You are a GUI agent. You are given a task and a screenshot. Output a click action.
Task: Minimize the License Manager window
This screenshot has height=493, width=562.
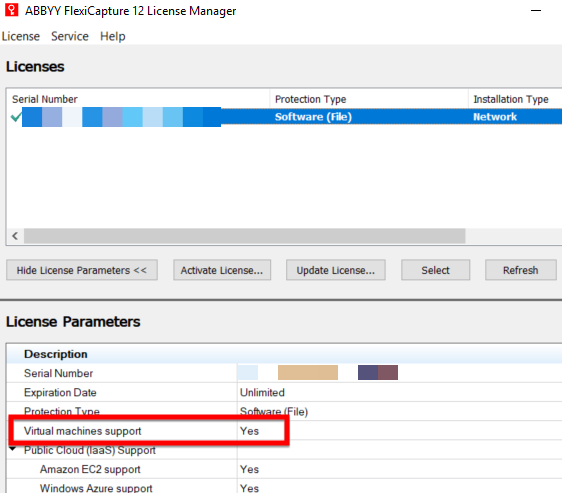pos(536,11)
